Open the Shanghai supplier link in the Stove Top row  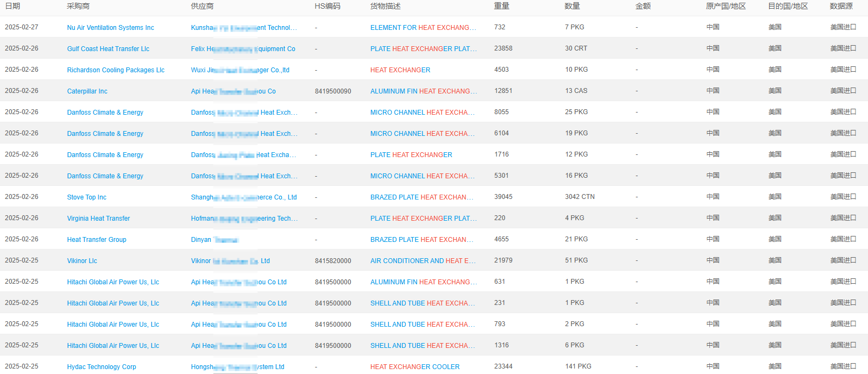pos(244,197)
